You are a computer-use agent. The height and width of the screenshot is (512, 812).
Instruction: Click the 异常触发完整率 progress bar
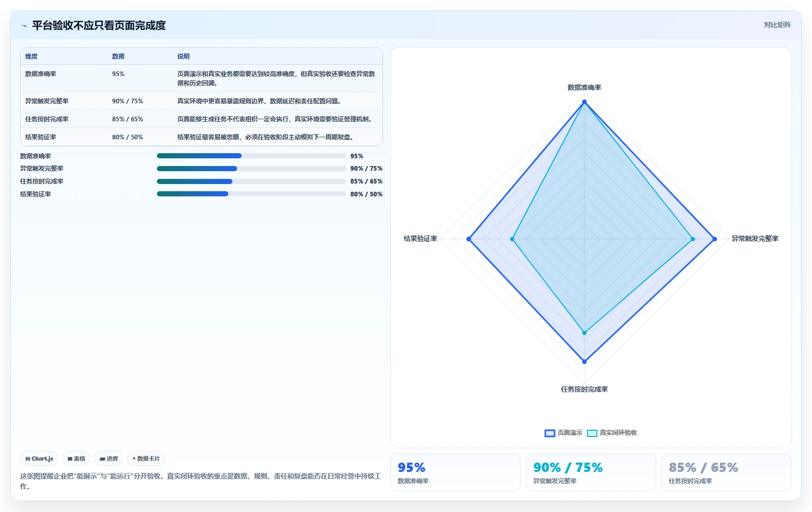[251, 169]
